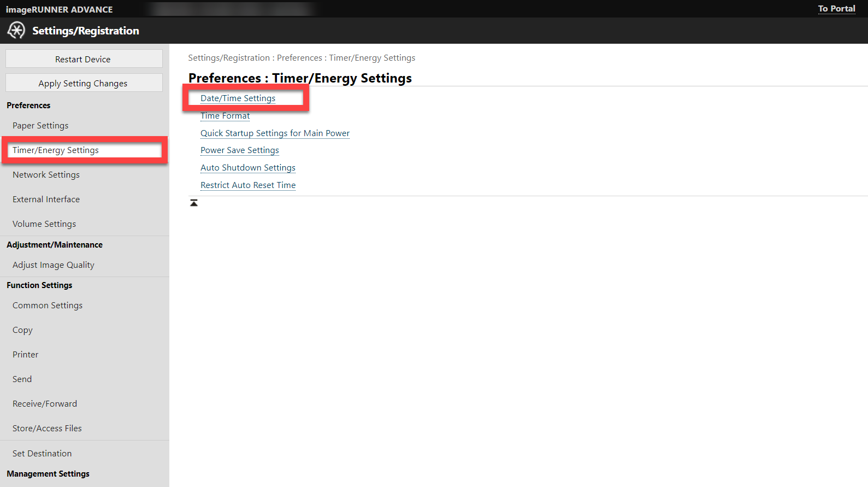Open Send function settings
The width and height of the screenshot is (868, 487).
(x=22, y=379)
